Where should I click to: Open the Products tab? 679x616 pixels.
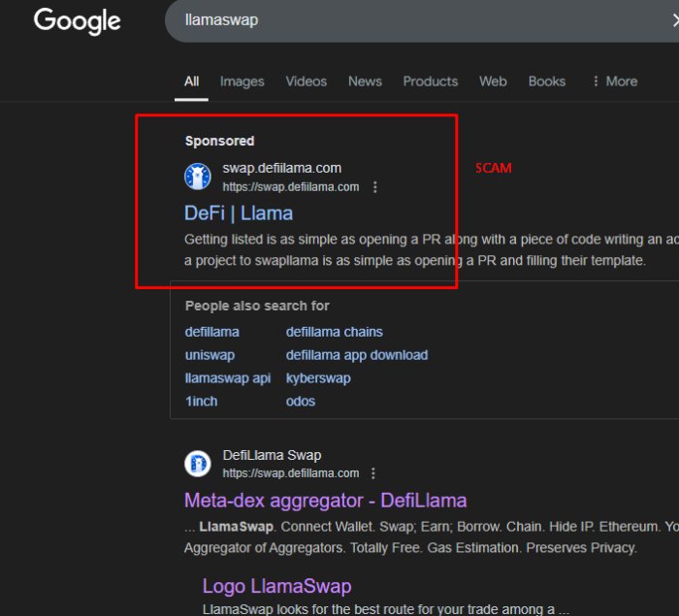431,81
